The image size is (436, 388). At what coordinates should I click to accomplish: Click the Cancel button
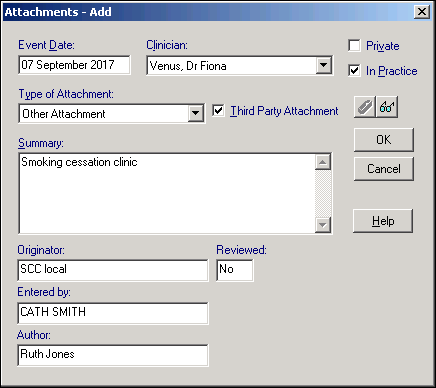[x=384, y=169]
